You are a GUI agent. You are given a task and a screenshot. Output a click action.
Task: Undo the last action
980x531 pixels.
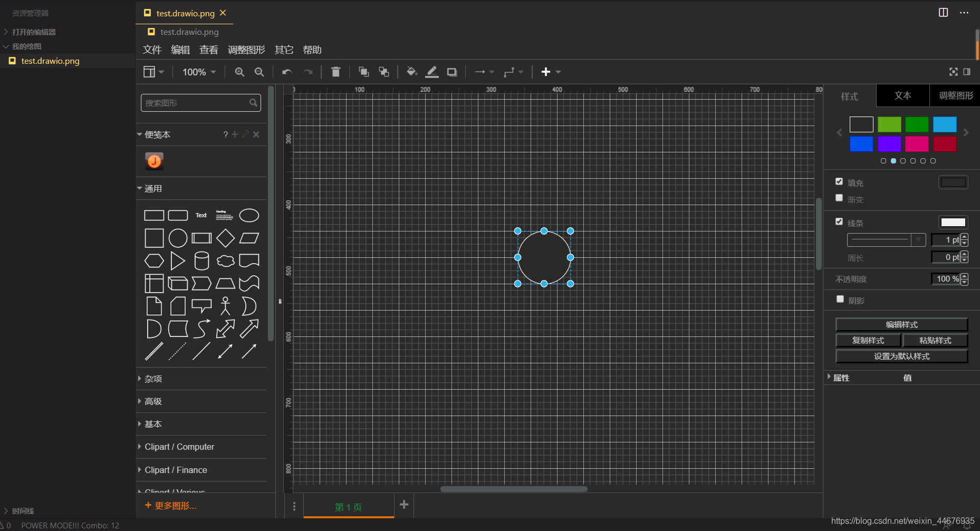(x=287, y=72)
